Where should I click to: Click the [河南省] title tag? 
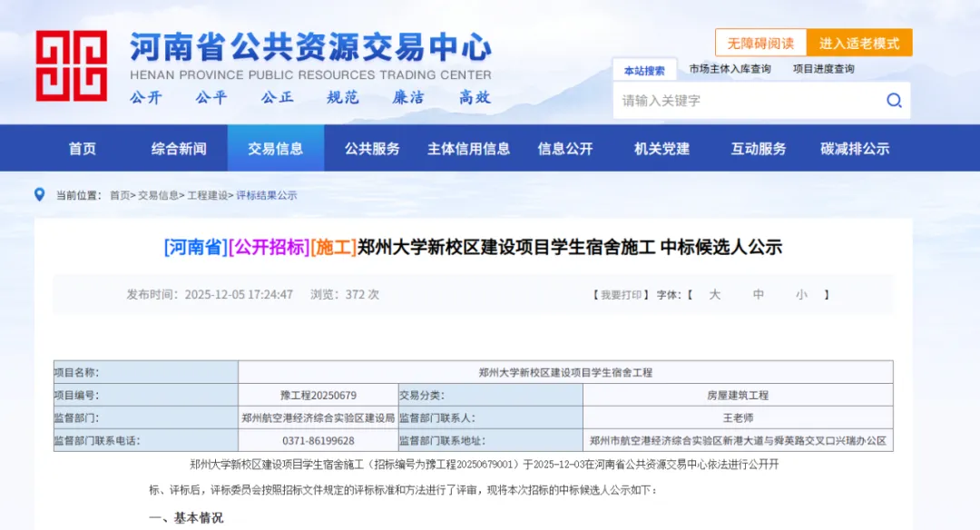point(196,248)
